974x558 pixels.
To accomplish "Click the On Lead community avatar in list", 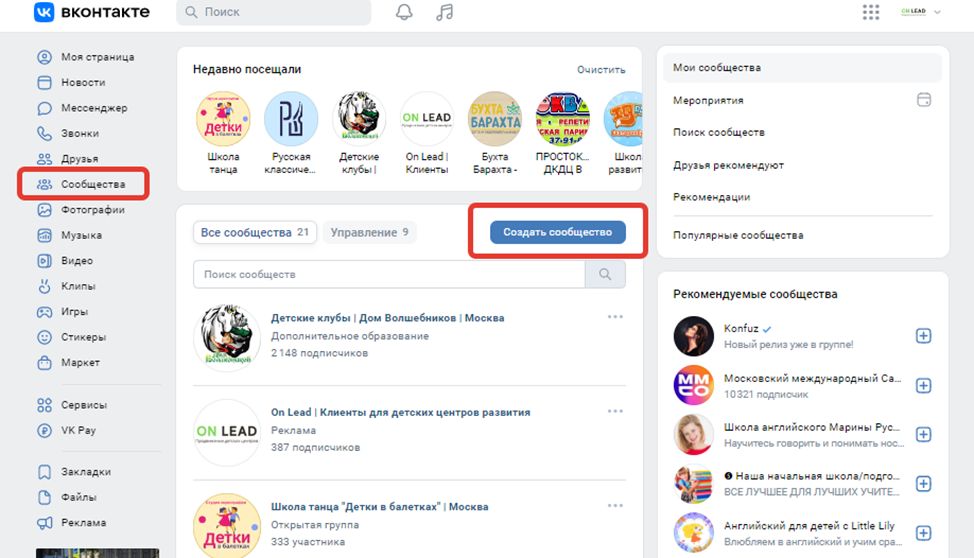I will pos(227,432).
